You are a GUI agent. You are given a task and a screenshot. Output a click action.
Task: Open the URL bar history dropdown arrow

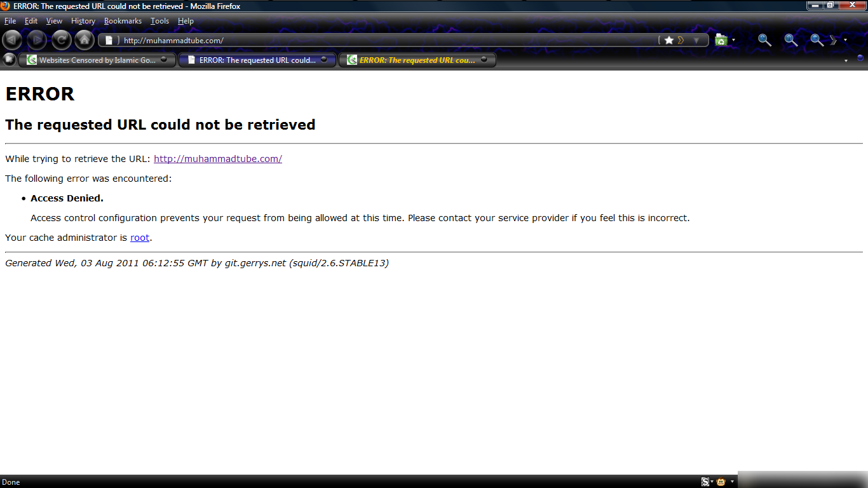point(696,40)
